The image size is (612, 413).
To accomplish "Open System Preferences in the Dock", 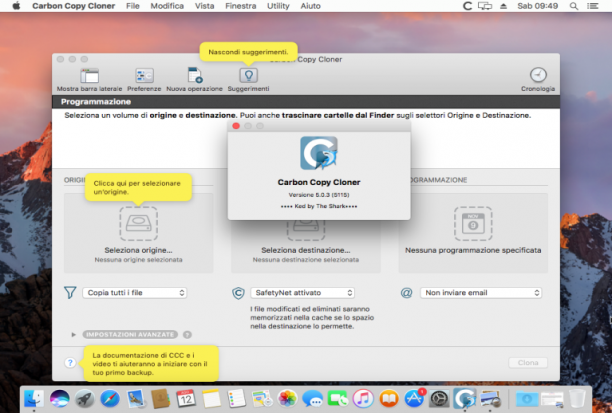I will pyautogui.click(x=439, y=399).
